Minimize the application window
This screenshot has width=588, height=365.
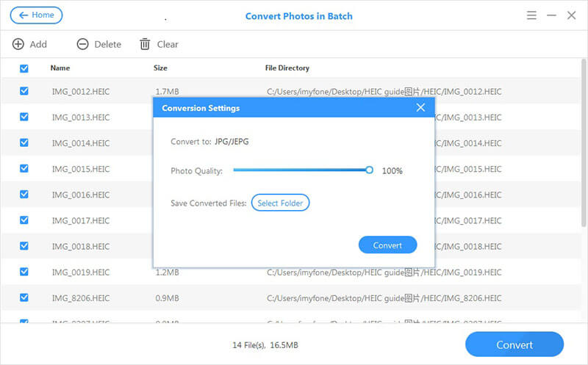pos(551,15)
